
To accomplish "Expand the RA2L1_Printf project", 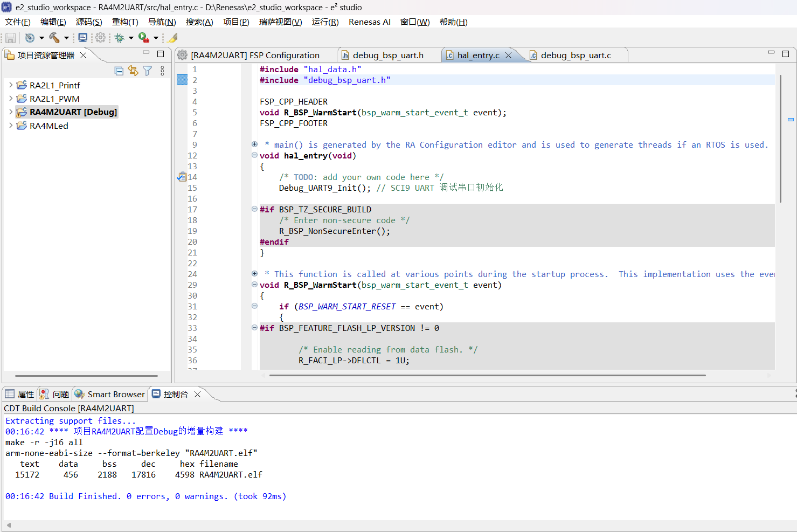I will [x=11, y=85].
